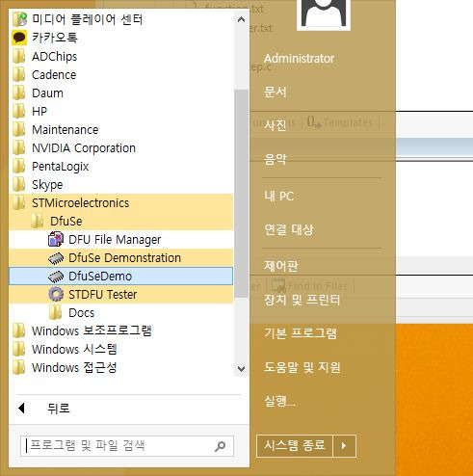This screenshot has height=476, width=473.
Task: Click the DfuSe Demonstration chip icon
Action: pos(56,258)
